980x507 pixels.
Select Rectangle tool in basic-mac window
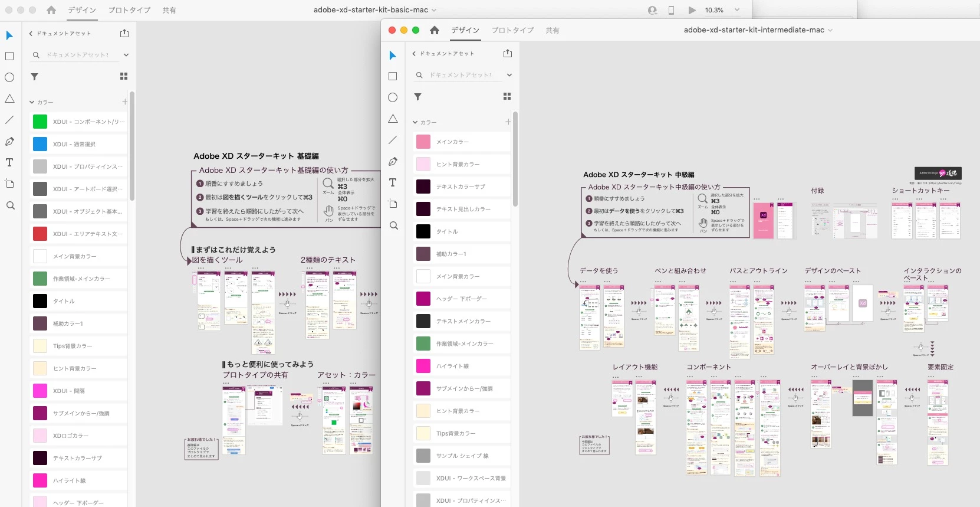(x=9, y=56)
